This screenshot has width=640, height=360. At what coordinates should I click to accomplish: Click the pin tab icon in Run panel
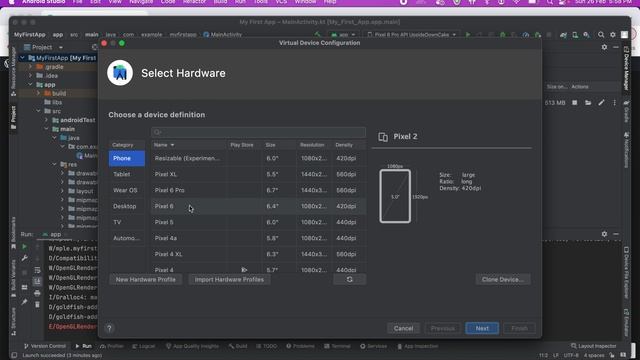[x=24, y=302]
